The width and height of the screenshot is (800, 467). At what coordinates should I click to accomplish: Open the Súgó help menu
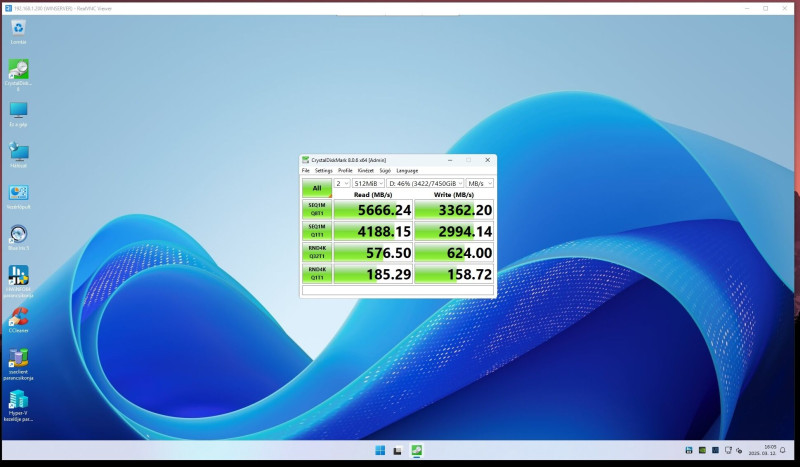click(x=385, y=170)
